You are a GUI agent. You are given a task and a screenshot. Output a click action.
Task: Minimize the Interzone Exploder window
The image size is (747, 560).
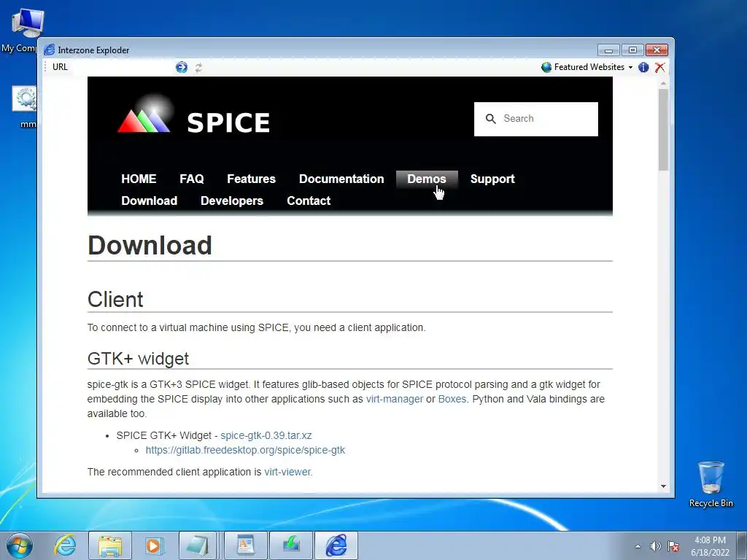click(x=608, y=50)
